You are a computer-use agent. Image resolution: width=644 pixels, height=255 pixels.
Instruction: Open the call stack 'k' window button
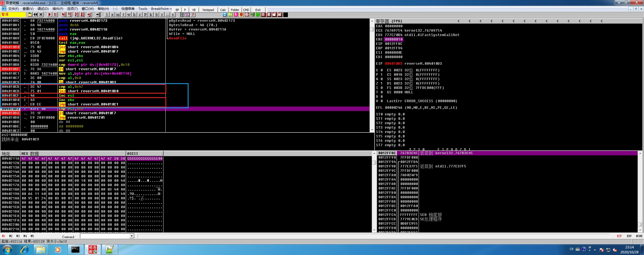click(151, 15)
